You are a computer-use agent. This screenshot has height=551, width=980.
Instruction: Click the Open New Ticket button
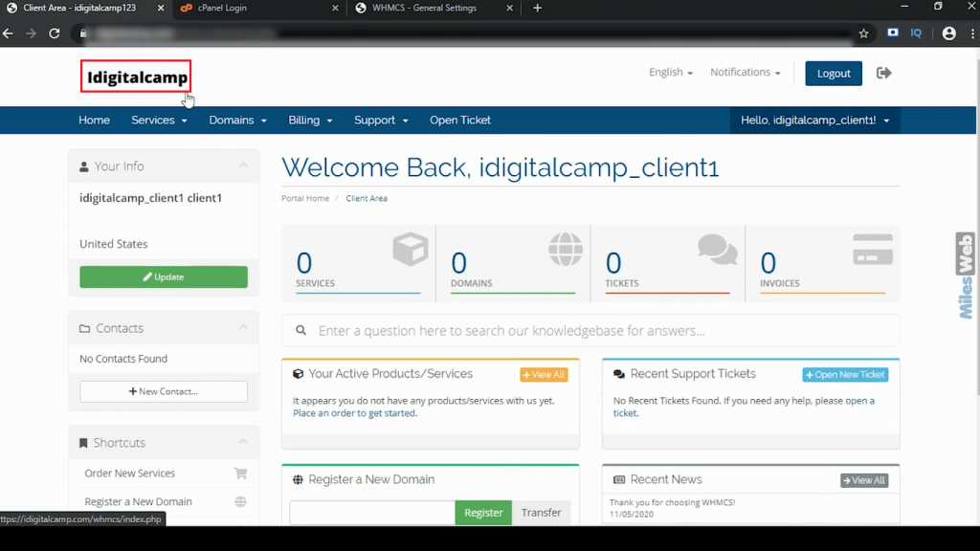coord(845,375)
